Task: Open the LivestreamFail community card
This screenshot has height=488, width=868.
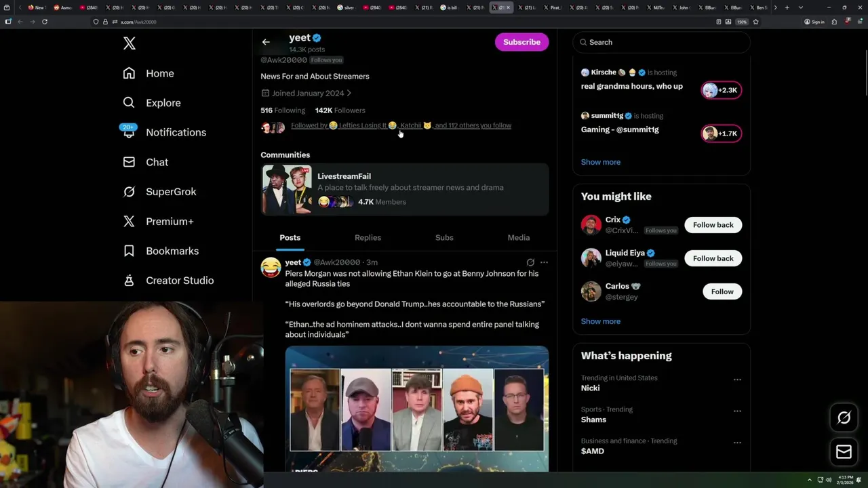Action: pyautogui.click(x=405, y=189)
